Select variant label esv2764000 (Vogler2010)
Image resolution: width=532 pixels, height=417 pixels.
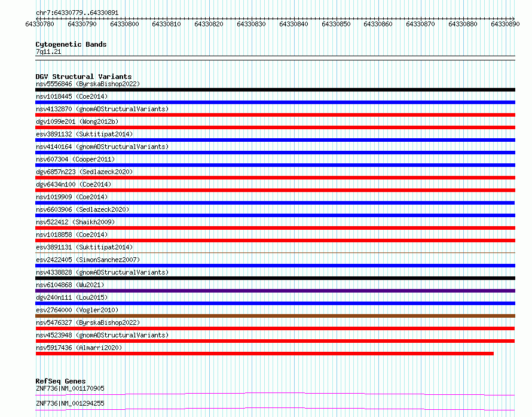(77, 310)
